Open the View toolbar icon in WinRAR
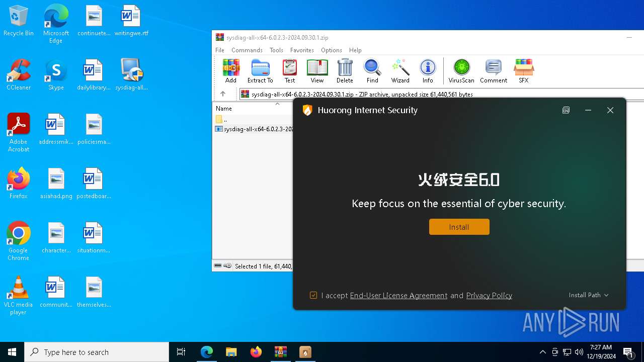The height and width of the screenshot is (362, 644). 317,71
